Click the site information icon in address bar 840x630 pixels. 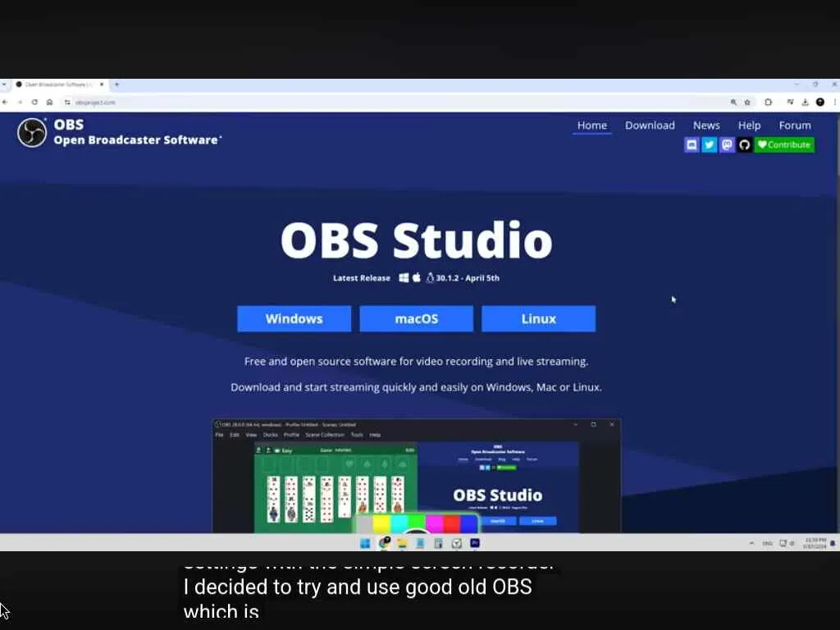pyautogui.click(x=67, y=102)
